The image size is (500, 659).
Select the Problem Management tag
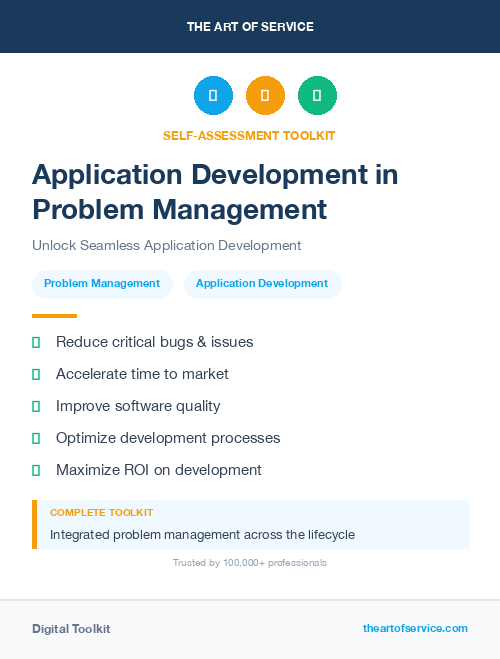click(102, 284)
